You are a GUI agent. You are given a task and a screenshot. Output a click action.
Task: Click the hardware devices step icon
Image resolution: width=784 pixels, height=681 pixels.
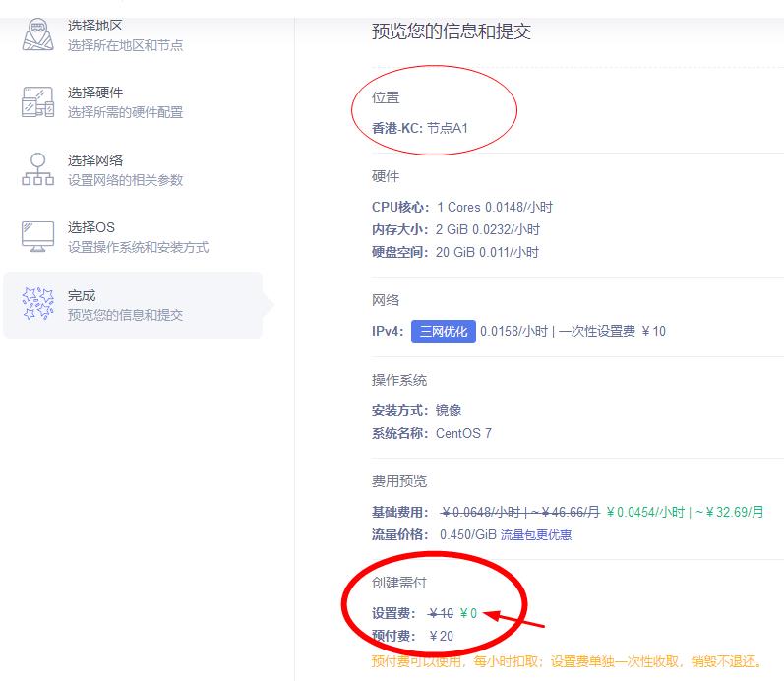[x=38, y=102]
